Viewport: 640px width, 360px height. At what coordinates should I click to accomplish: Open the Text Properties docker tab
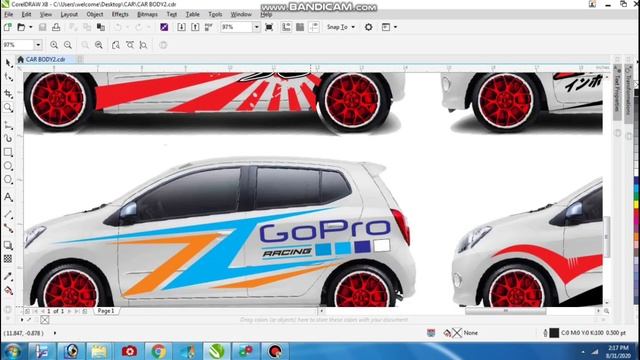click(x=618, y=93)
